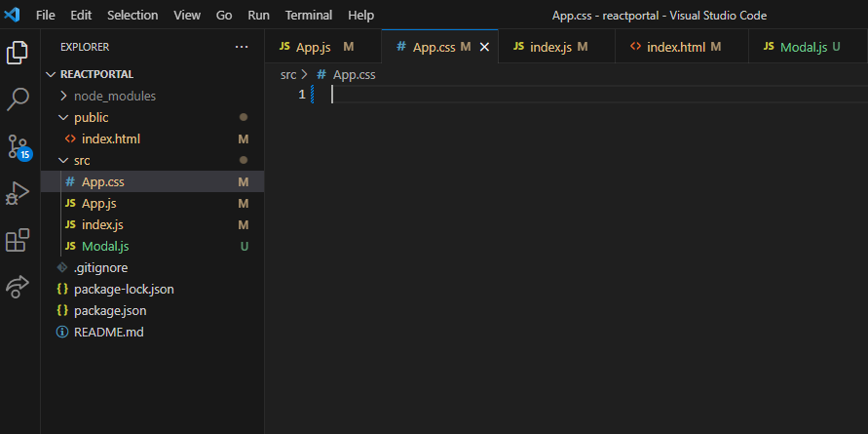The width and height of the screenshot is (868, 434).
Task: Open the Extensions view
Action: click(x=18, y=240)
